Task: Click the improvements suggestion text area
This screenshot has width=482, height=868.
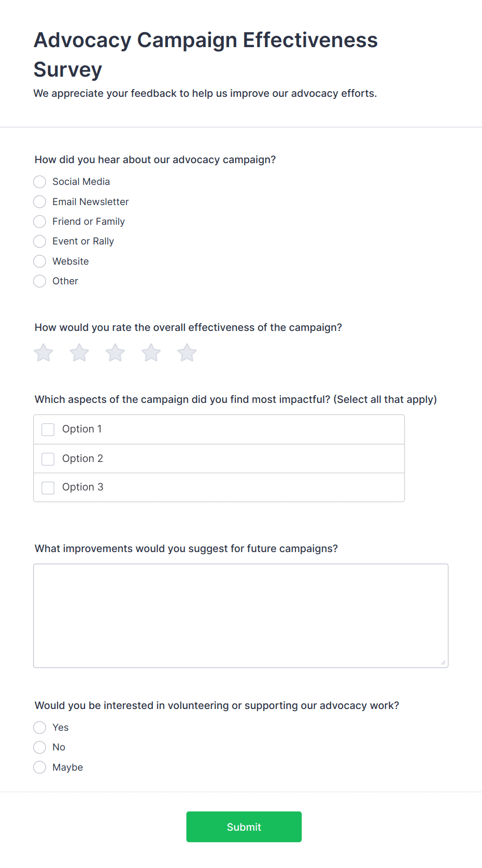Action: [241, 616]
